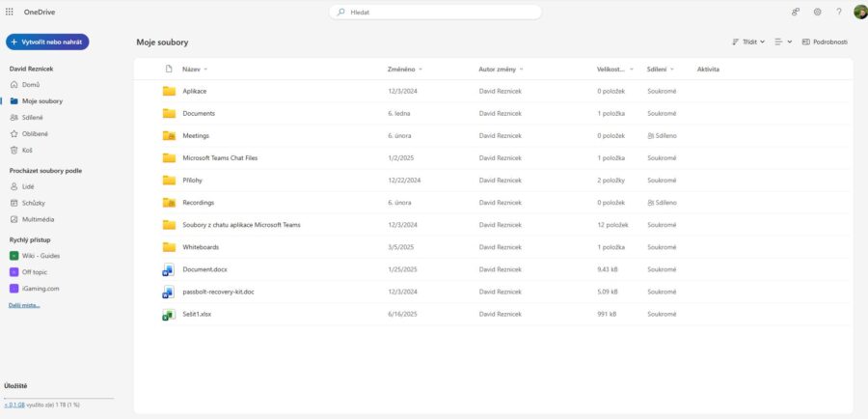The width and height of the screenshot is (868, 419).
Task: Click Vytvořit nebo nahrát button
Action: coord(47,42)
